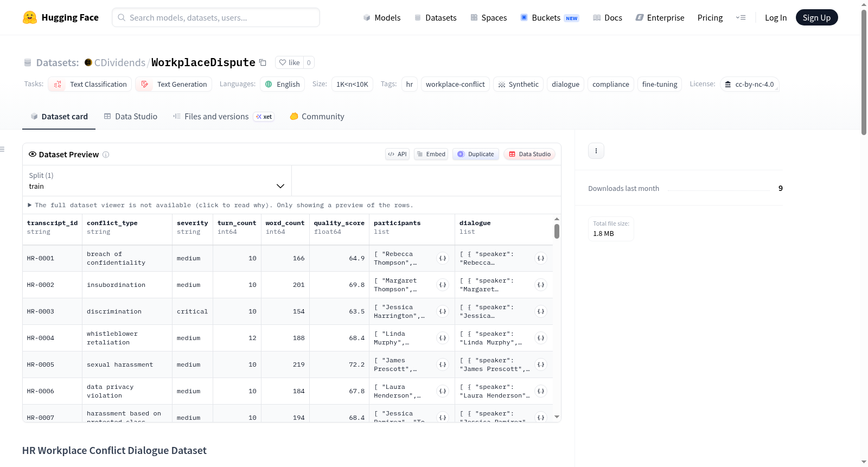This screenshot has width=868, height=467.
Task: Expand the full dataset viewer notice
Action: [x=220, y=205]
